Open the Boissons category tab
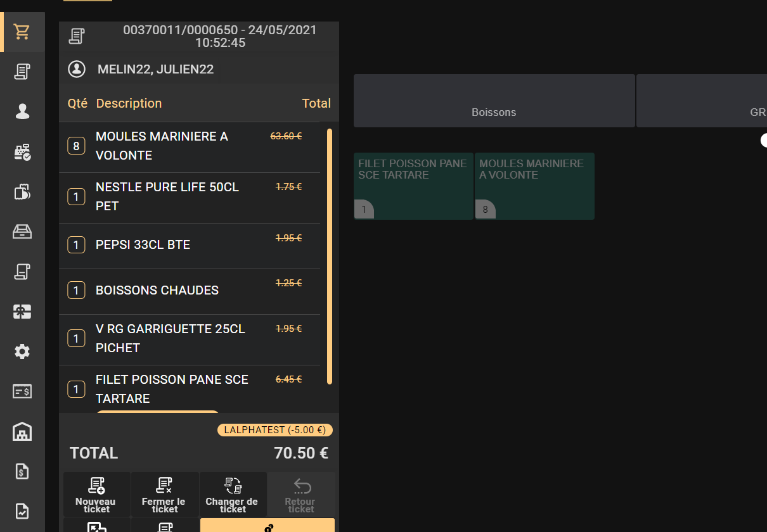767x532 pixels. coord(494,101)
